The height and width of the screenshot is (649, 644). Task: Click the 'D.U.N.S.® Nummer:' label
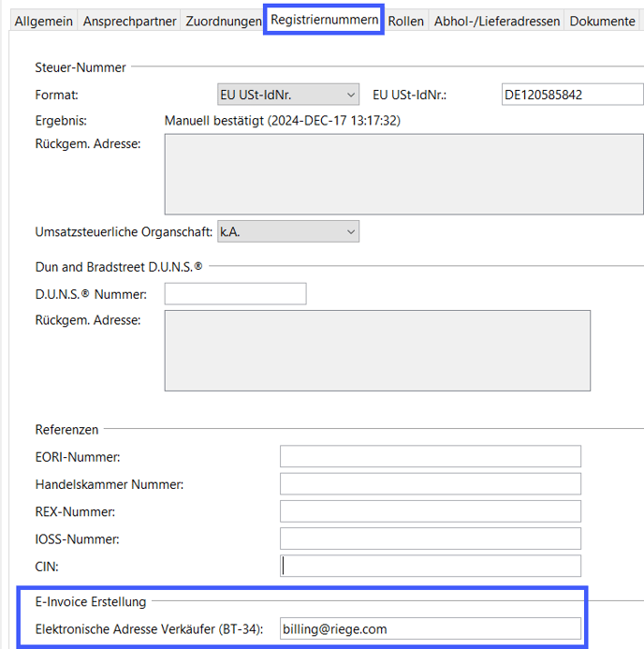pyautogui.click(x=91, y=294)
